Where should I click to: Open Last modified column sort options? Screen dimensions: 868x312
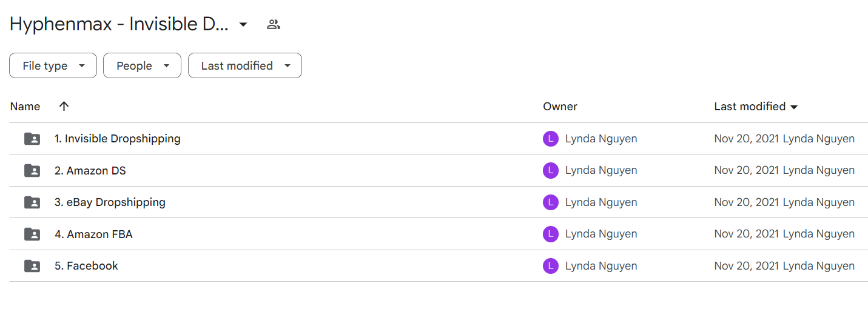(756, 107)
